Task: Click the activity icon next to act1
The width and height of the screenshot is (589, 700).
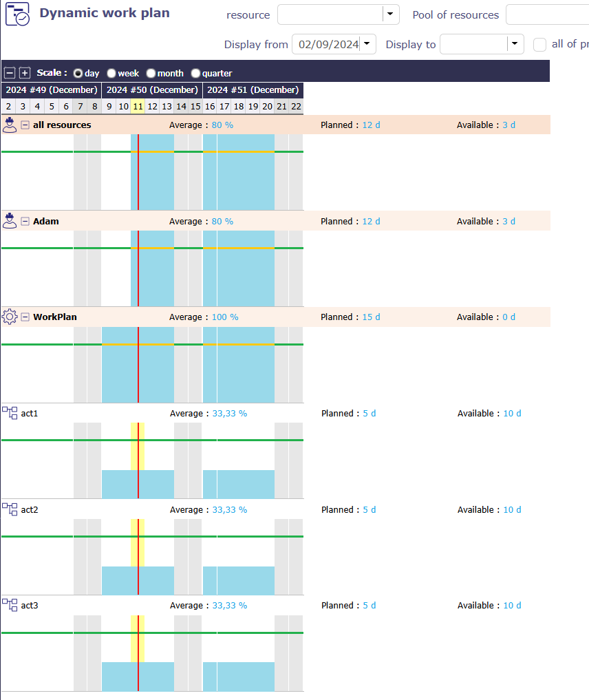Action: [10, 413]
